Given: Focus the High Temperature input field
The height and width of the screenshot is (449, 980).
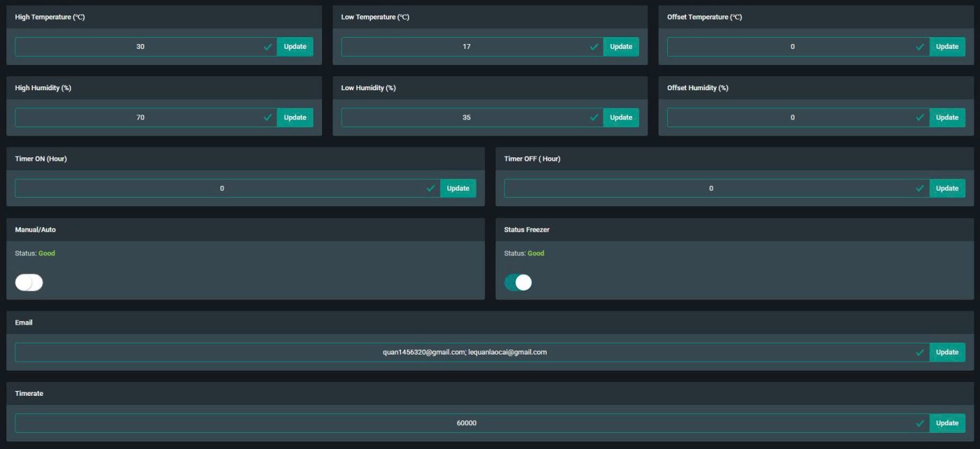Looking at the screenshot, I should (x=140, y=47).
